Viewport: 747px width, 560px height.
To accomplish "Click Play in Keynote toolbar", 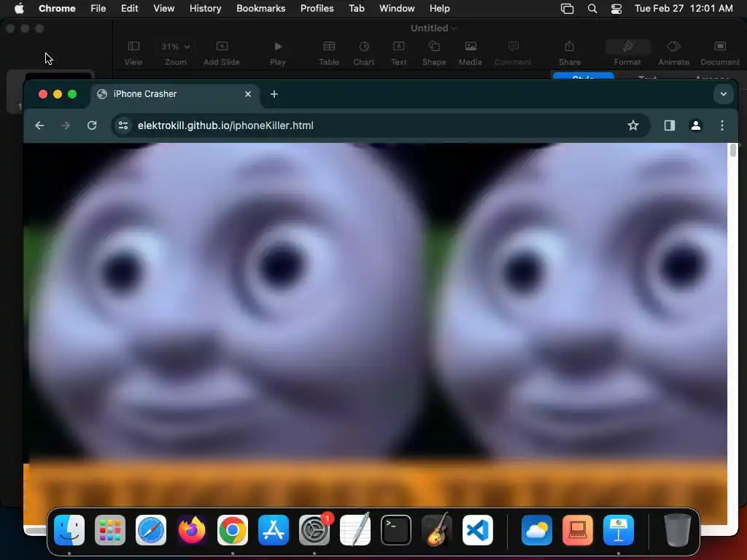I will pyautogui.click(x=278, y=52).
